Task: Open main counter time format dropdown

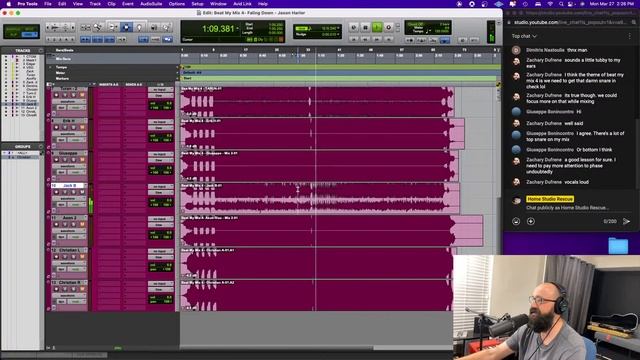Action: (x=238, y=29)
